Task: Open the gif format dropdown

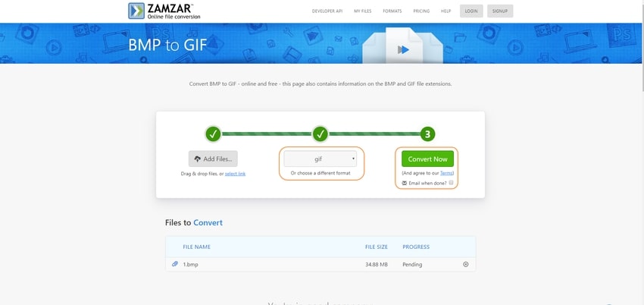Action: [320, 159]
